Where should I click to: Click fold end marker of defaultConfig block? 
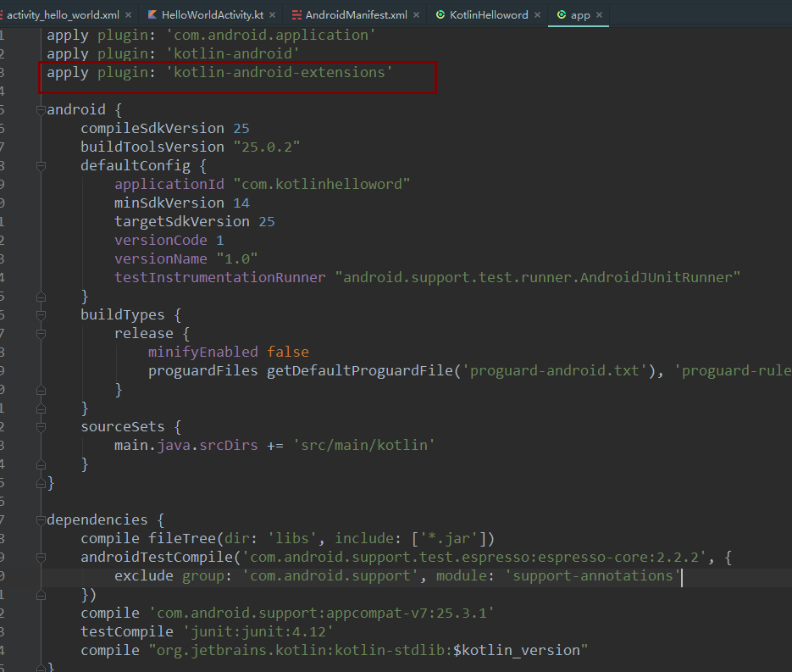41,297
